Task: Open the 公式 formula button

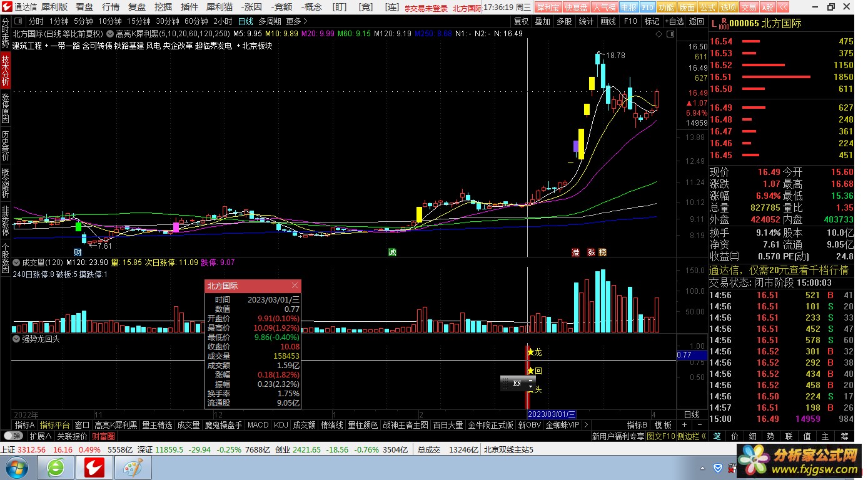Action: pos(707,7)
